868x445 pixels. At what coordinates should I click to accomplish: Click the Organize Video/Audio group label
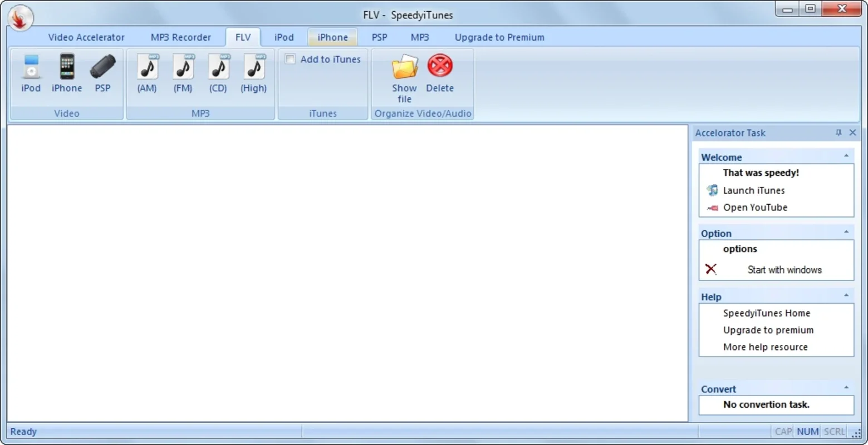point(423,113)
